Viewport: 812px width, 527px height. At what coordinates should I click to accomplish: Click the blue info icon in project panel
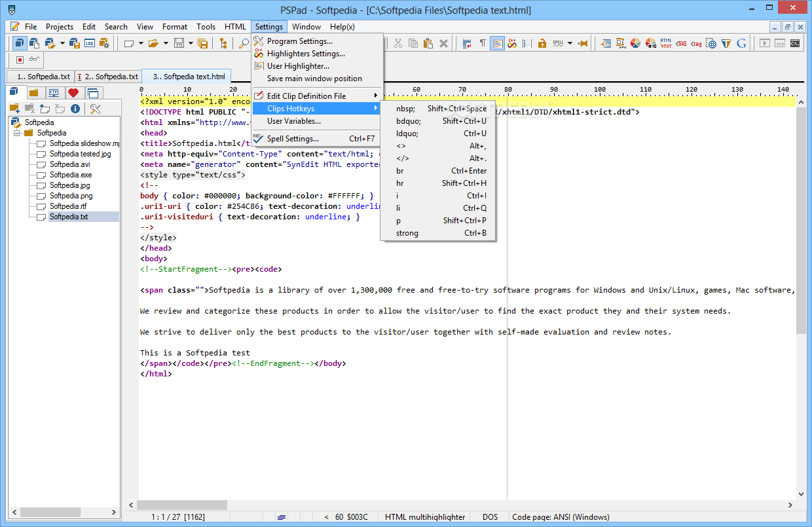[x=75, y=109]
